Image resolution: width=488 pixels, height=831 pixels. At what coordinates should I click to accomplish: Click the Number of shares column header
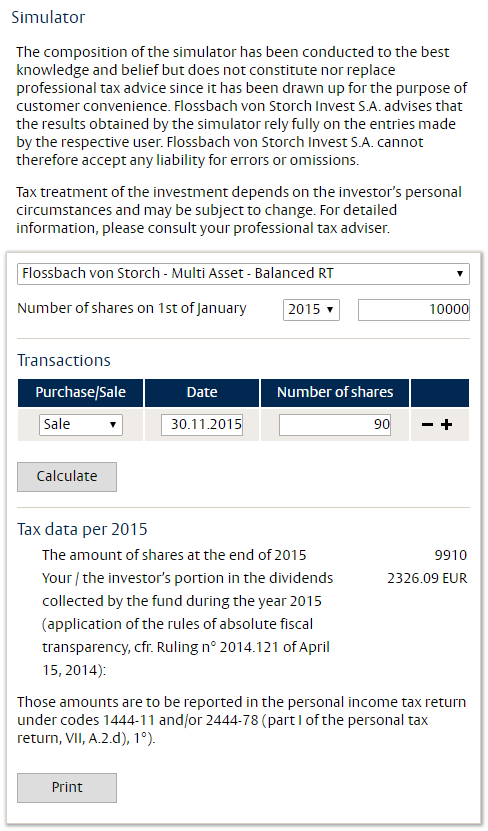pos(335,393)
